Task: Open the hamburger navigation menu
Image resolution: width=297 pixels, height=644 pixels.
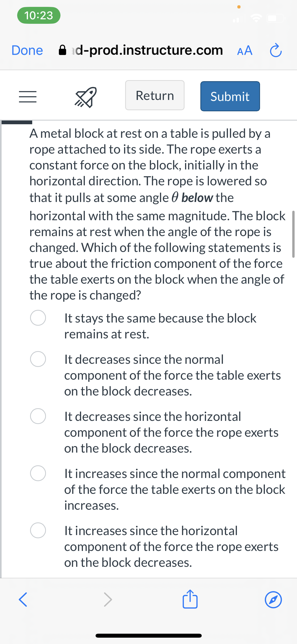Action: [27, 97]
